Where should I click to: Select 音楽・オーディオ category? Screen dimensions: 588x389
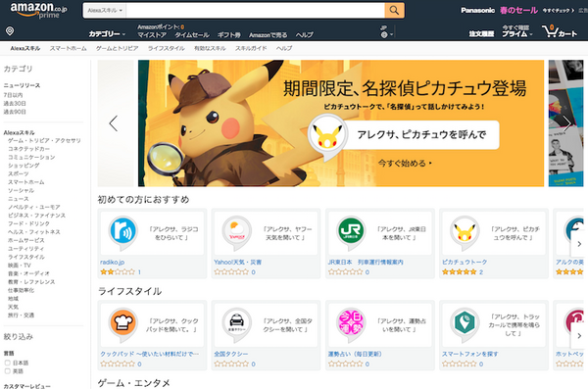28,273
